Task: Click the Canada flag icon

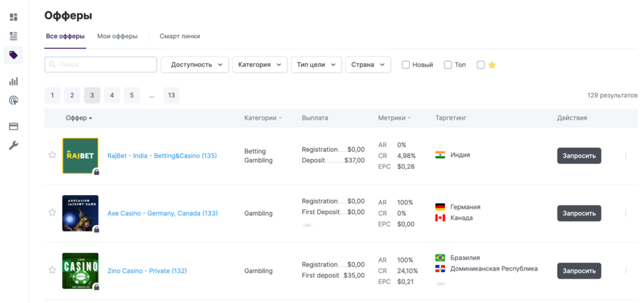Action: coord(440,218)
